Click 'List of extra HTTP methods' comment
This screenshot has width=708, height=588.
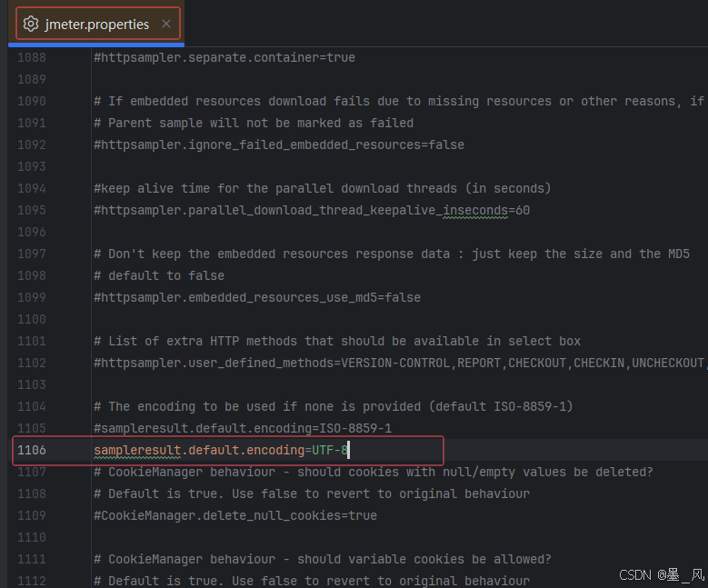coord(337,341)
